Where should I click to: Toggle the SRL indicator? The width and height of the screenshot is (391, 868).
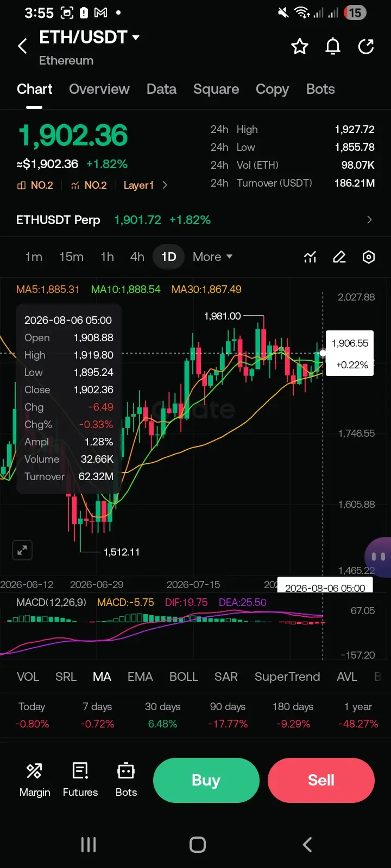66,676
